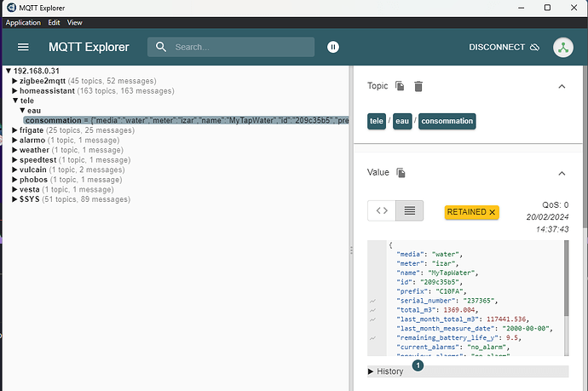The height and width of the screenshot is (391, 588).
Task: Expand the zigbee2mqtt topic
Action: (14, 81)
